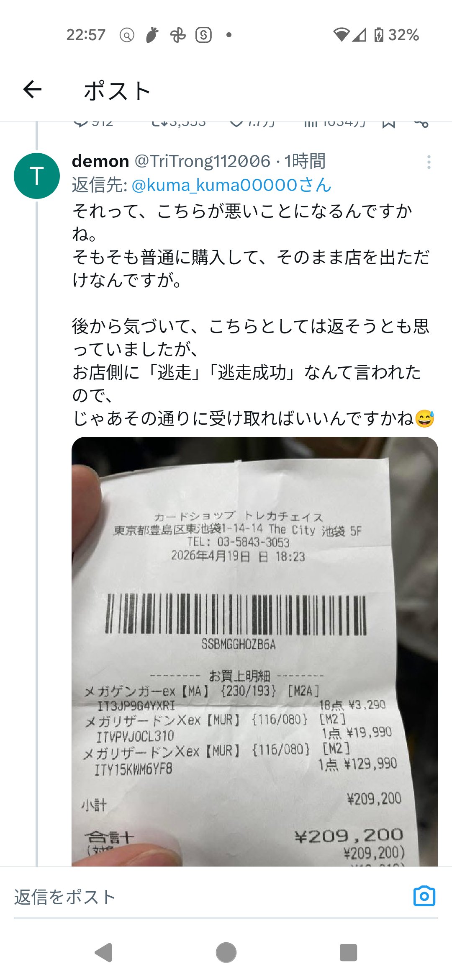Tap the share icon on the post
Viewport: 452px width, 980px height.
pos(421,123)
